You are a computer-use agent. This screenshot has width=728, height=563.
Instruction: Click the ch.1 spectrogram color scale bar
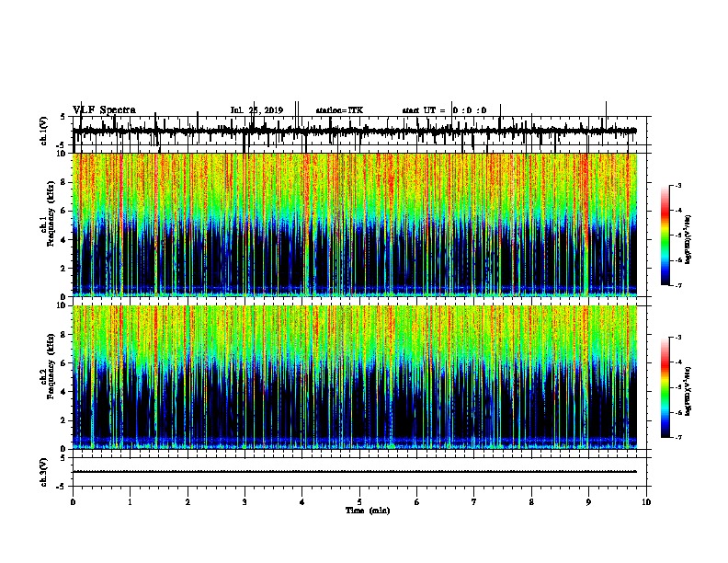665,236
